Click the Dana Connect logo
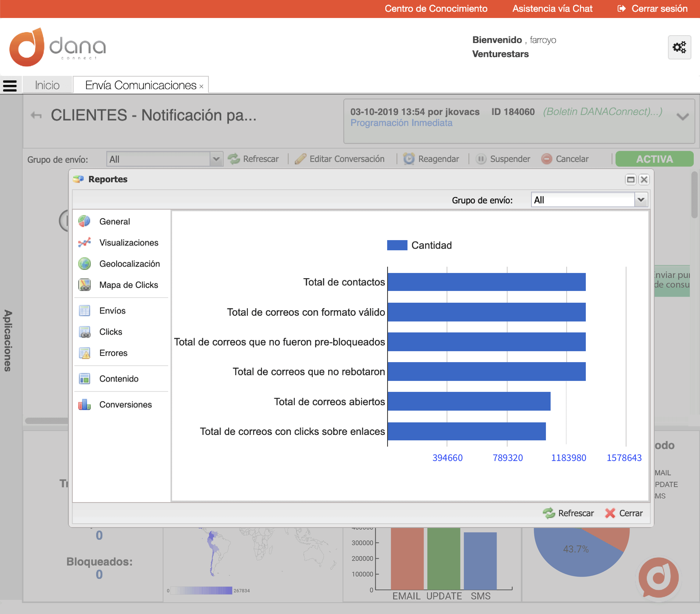 tap(58, 47)
